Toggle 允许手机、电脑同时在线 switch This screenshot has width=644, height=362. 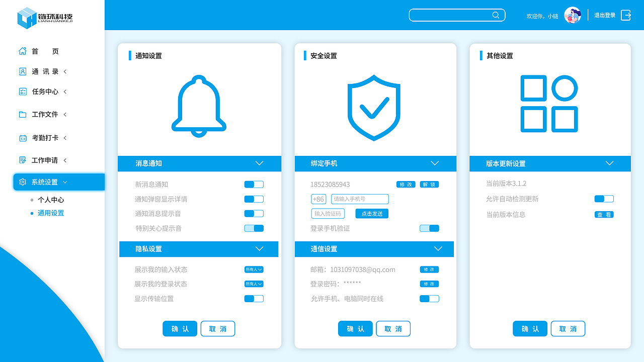(x=430, y=299)
